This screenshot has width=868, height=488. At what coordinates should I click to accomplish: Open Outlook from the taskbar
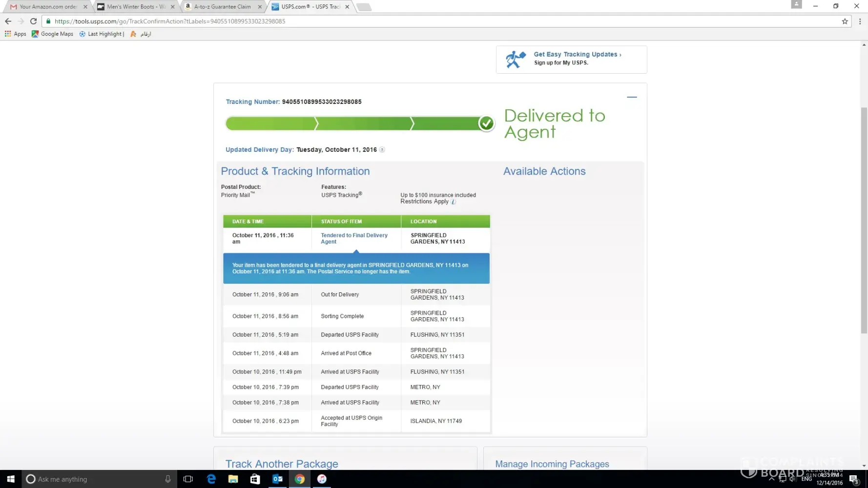click(277, 479)
